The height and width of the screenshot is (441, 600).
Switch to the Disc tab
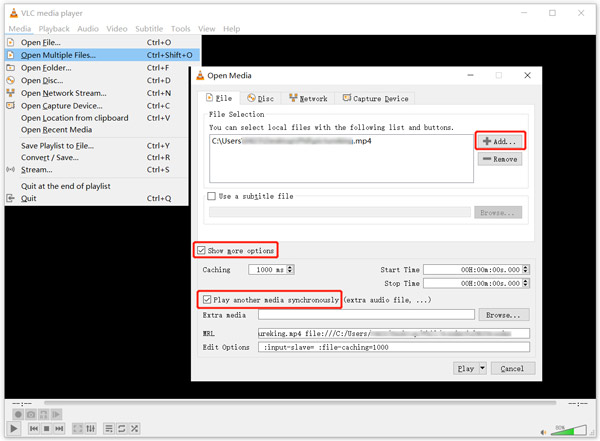coord(260,98)
